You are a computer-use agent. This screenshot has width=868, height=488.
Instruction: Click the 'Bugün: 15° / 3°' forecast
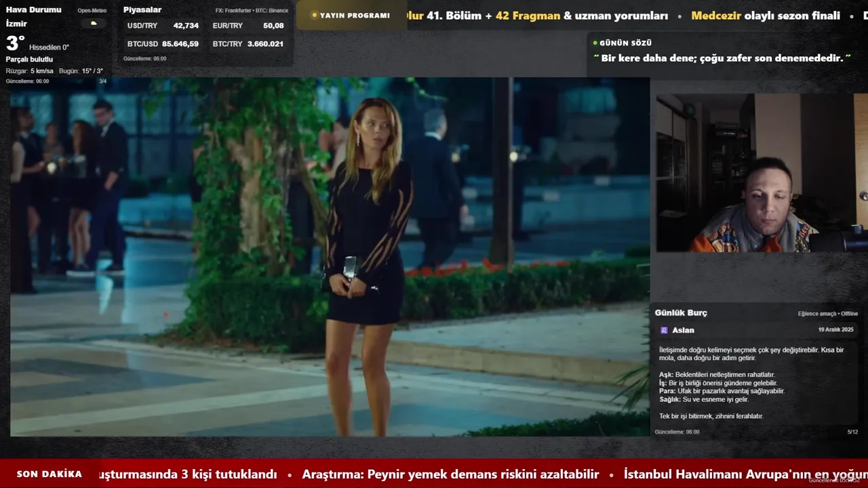pos(81,70)
